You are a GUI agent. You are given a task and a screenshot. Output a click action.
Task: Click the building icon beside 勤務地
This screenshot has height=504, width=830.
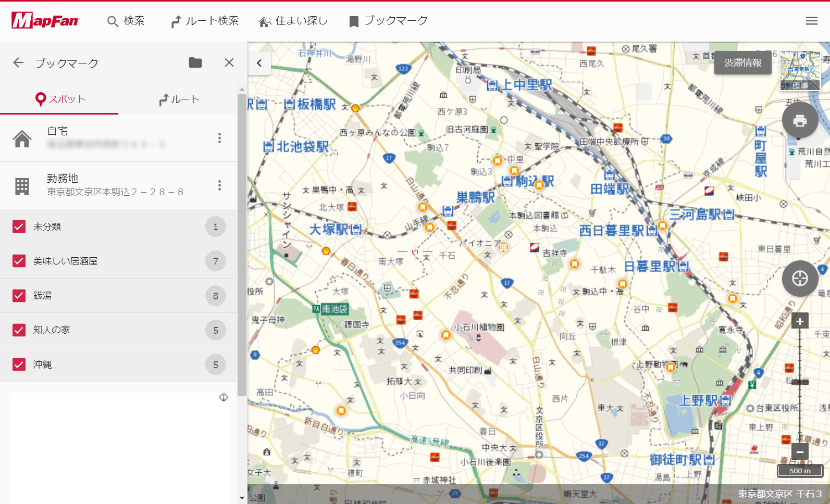(x=22, y=186)
